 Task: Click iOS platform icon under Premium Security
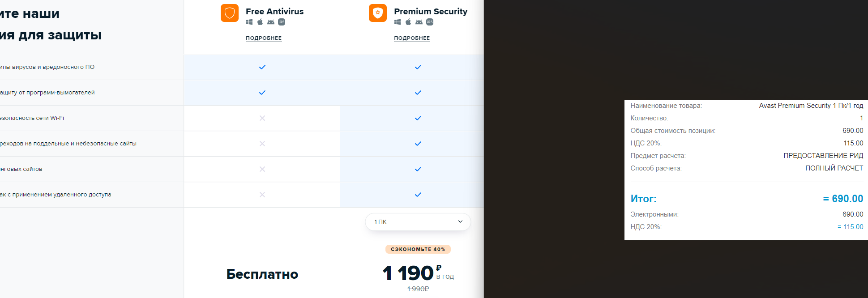(430, 22)
